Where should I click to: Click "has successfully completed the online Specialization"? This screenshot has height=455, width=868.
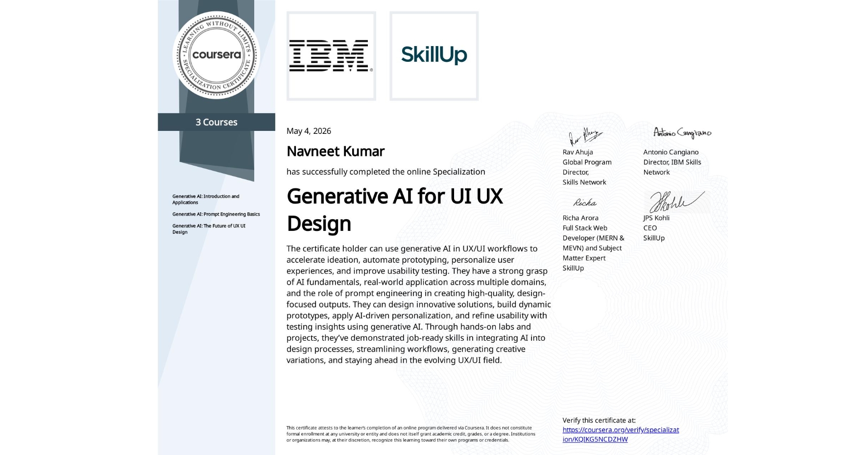386,172
